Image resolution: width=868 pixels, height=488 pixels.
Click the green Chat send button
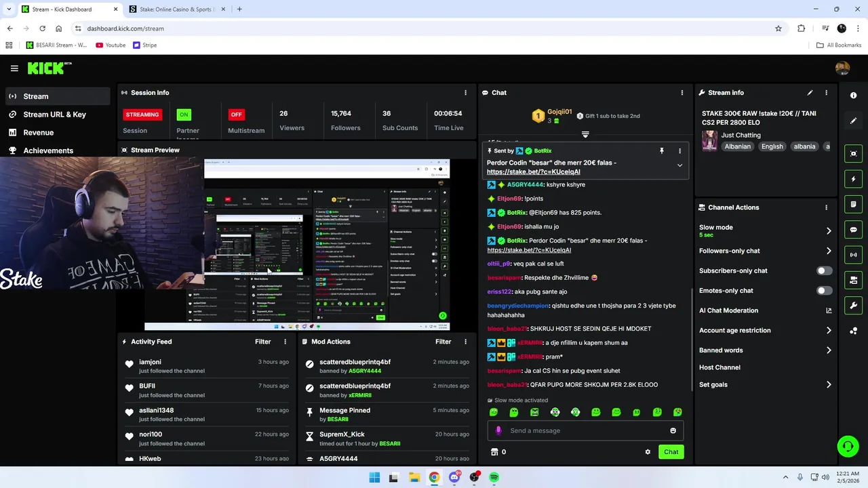[x=671, y=452]
